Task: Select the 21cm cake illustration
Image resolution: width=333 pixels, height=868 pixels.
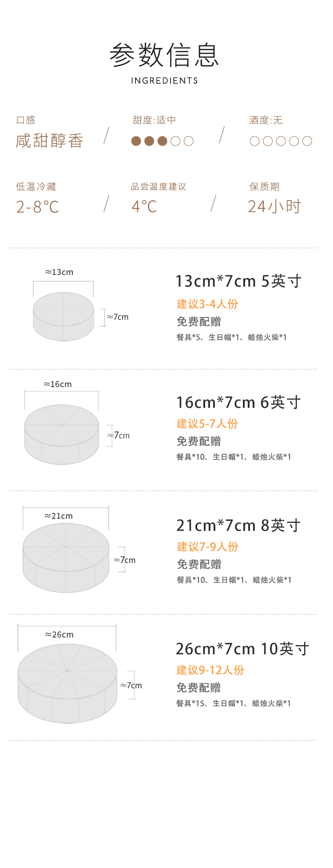Action: (x=66, y=557)
